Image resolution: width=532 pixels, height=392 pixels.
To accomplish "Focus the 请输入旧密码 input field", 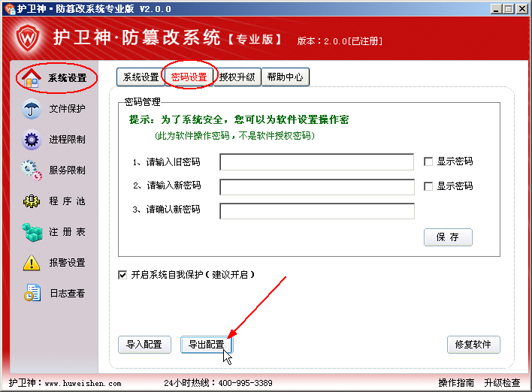I will point(317,161).
